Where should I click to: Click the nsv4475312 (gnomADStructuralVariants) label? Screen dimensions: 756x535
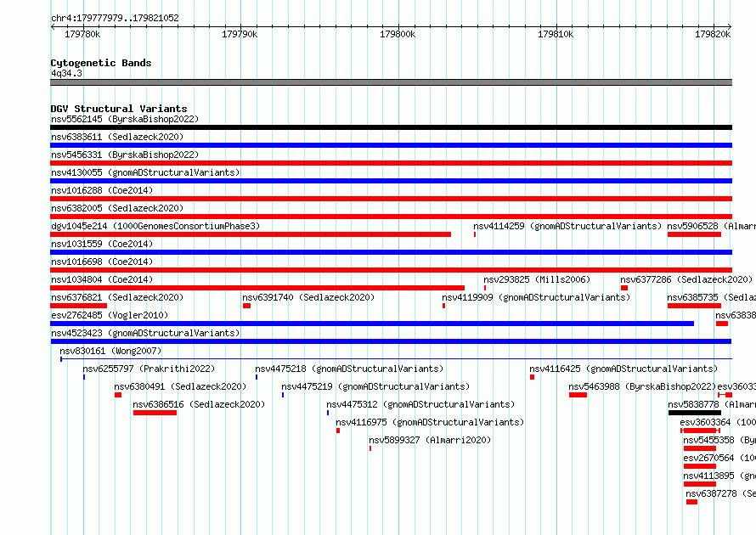(421, 404)
